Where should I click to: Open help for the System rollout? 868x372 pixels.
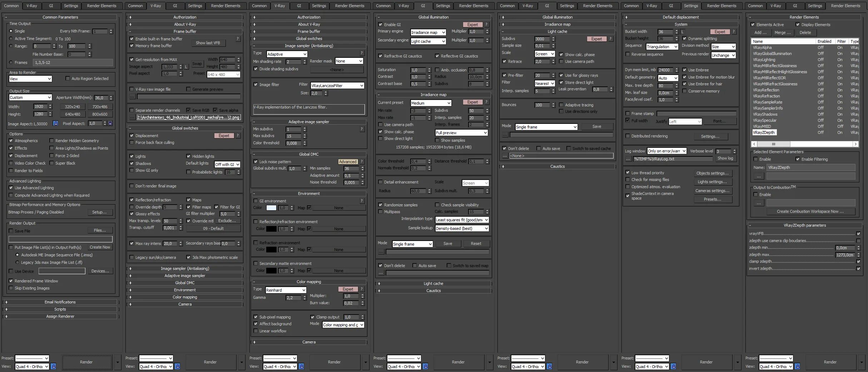coord(734,32)
